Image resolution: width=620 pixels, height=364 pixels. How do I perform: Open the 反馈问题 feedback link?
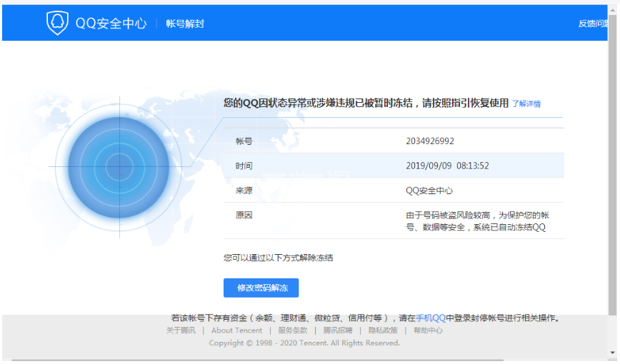click(x=593, y=24)
